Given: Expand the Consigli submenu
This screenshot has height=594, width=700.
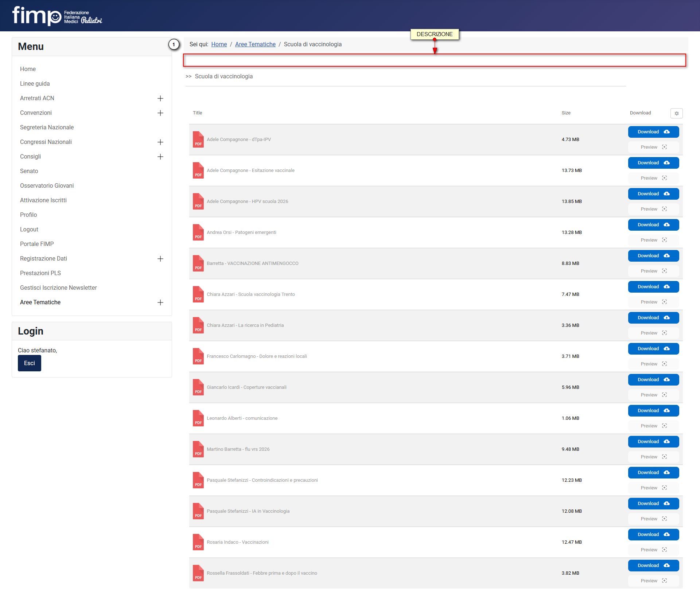Looking at the screenshot, I should click(x=160, y=157).
